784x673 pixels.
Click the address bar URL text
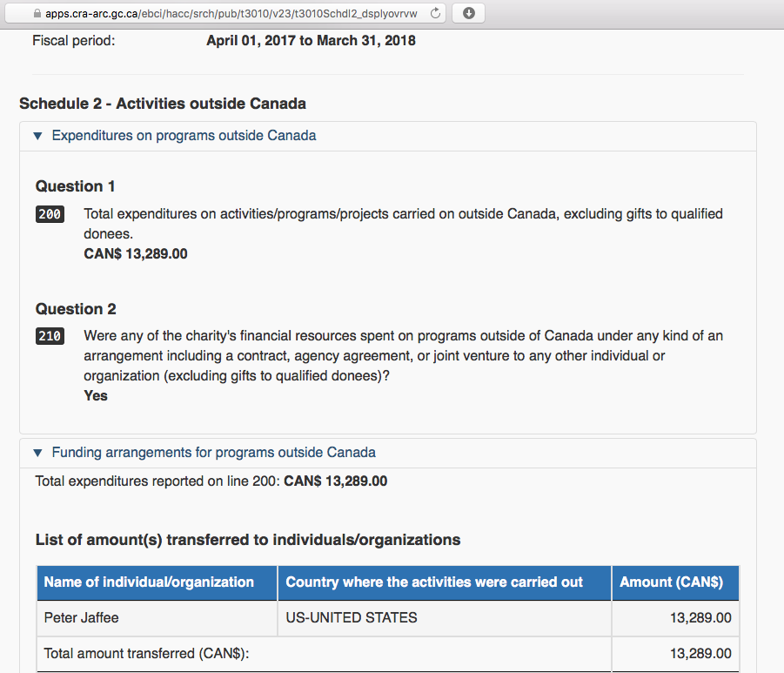(x=231, y=13)
